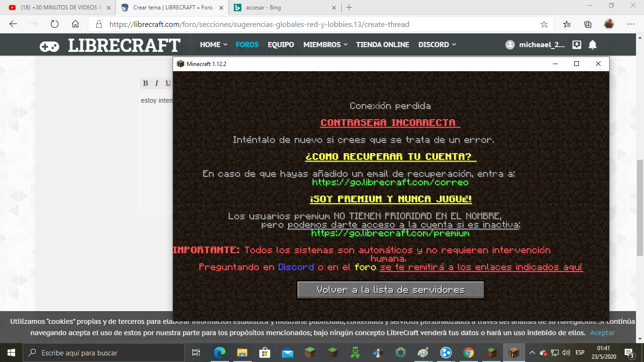644x362 pixels.
Task: Open micheael_2 user account menu
Action: (x=536, y=45)
